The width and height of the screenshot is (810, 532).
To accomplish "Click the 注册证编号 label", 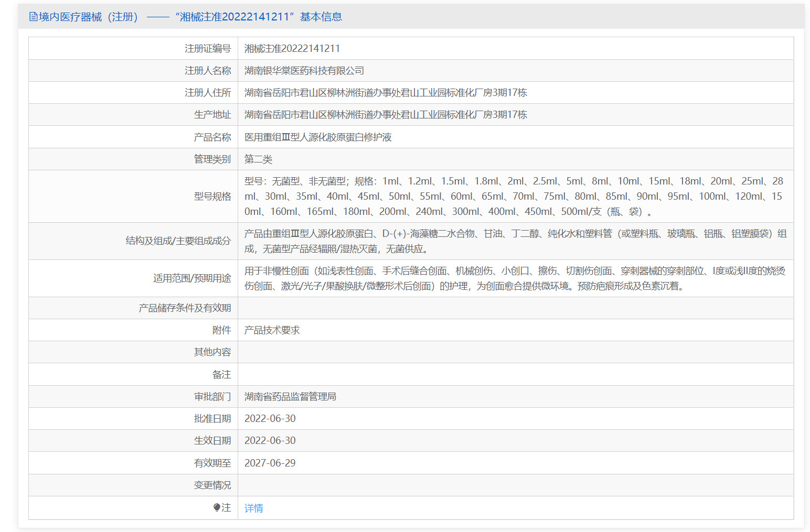I will pos(208,48).
